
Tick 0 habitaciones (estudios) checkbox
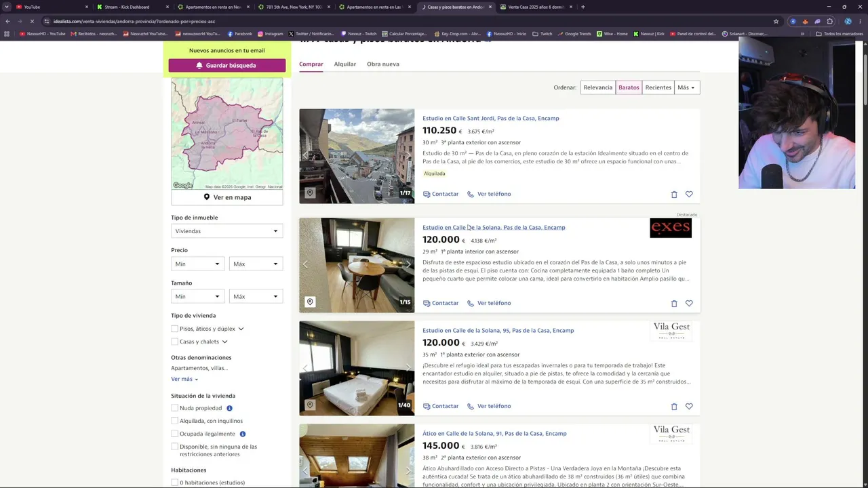(x=175, y=483)
